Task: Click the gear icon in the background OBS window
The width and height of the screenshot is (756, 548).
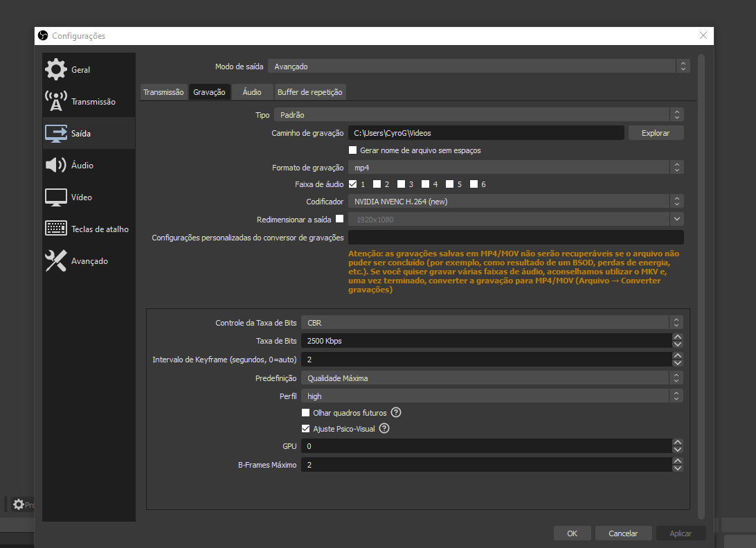Action: tap(18, 504)
